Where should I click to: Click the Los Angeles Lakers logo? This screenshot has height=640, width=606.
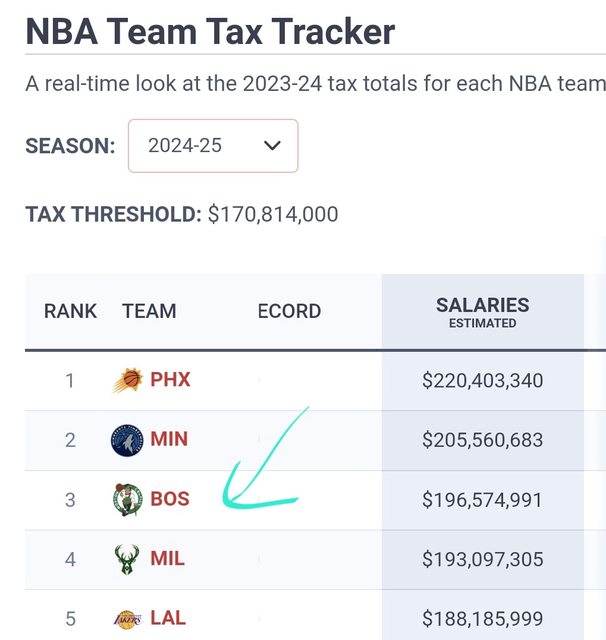tap(128, 618)
